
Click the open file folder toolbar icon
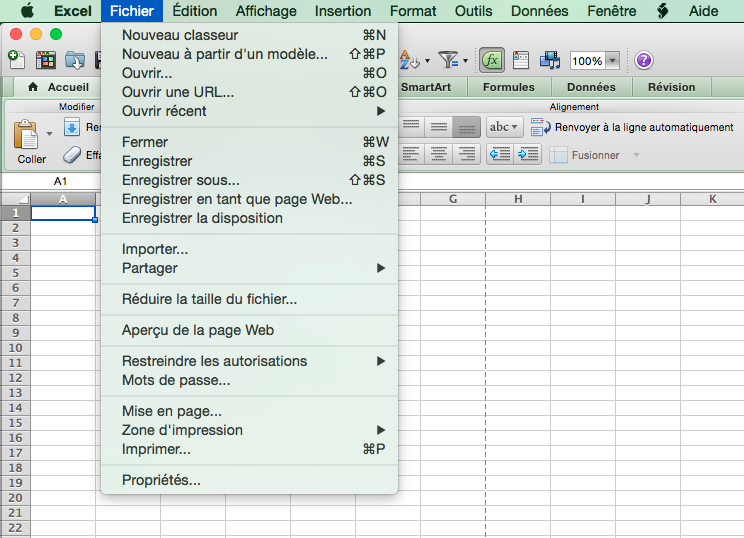coord(74,60)
